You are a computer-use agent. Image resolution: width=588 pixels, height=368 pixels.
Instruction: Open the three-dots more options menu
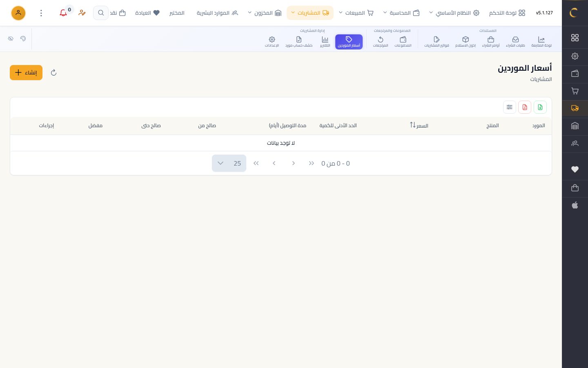(x=41, y=13)
